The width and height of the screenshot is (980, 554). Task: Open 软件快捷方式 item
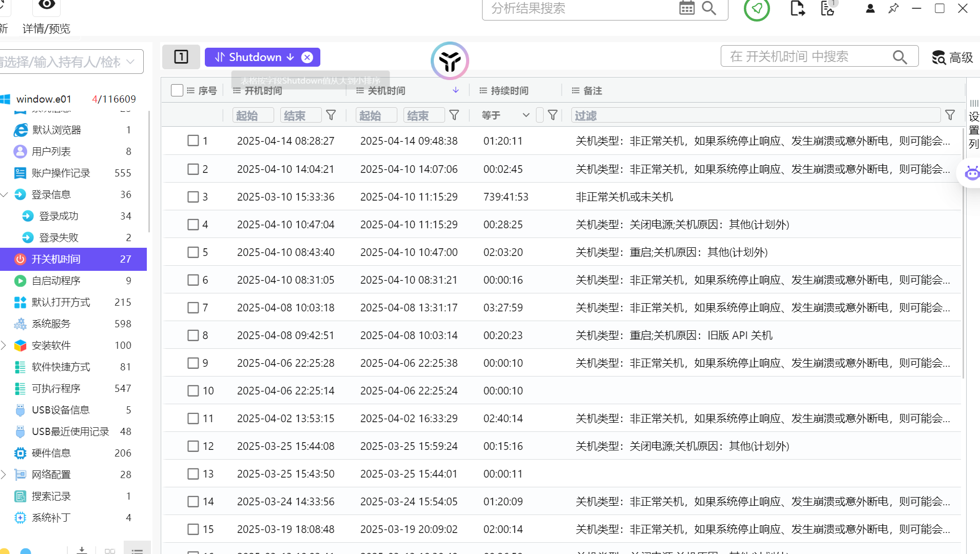click(x=73, y=367)
